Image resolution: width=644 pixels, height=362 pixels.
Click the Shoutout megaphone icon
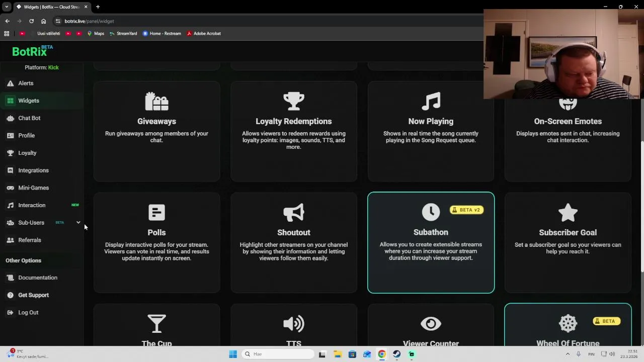(294, 212)
